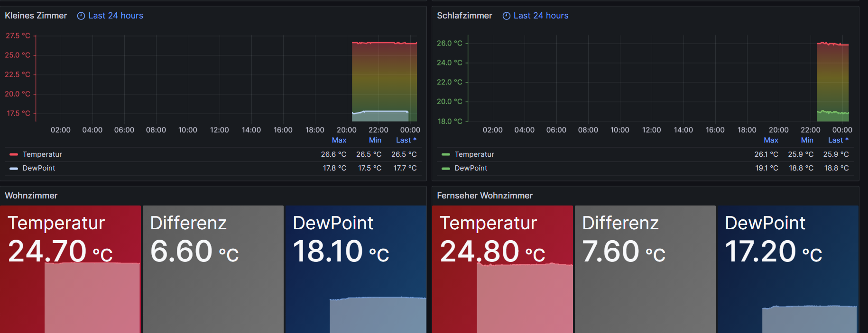Click Kleines Zimmer Temperatur max value 26.6 °C
The image size is (868, 333).
click(x=334, y=154)
